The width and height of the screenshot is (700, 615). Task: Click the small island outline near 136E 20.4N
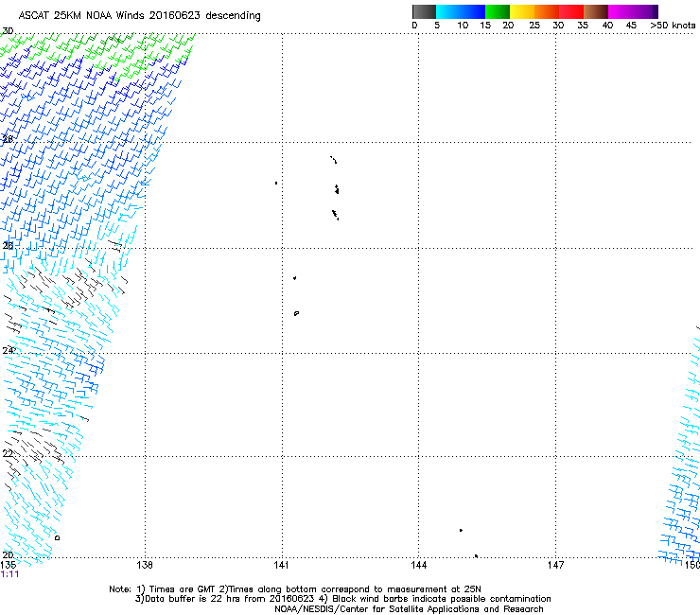(57, 537)
